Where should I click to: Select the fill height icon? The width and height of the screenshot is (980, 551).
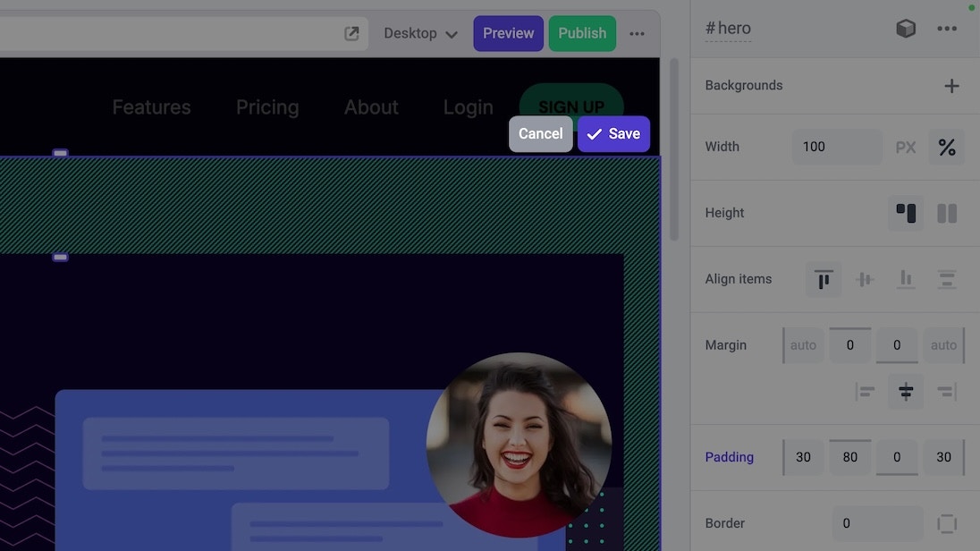point(947,213)
